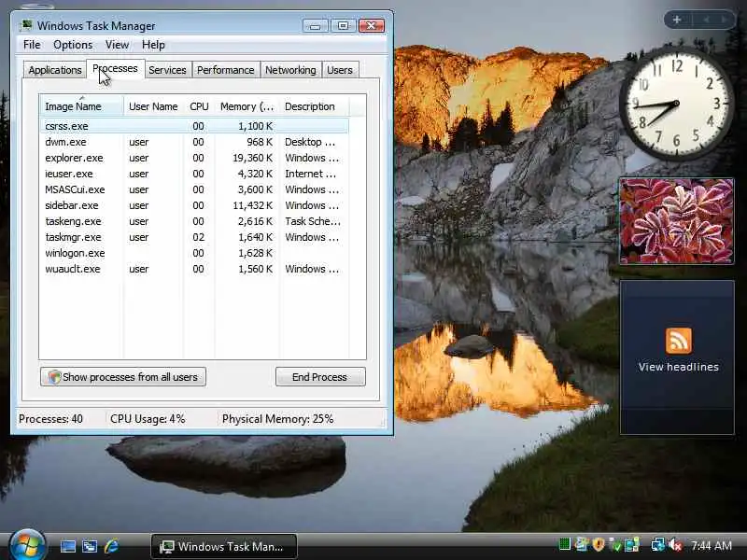Click the 11,432 K memory value

coord(252,205)
